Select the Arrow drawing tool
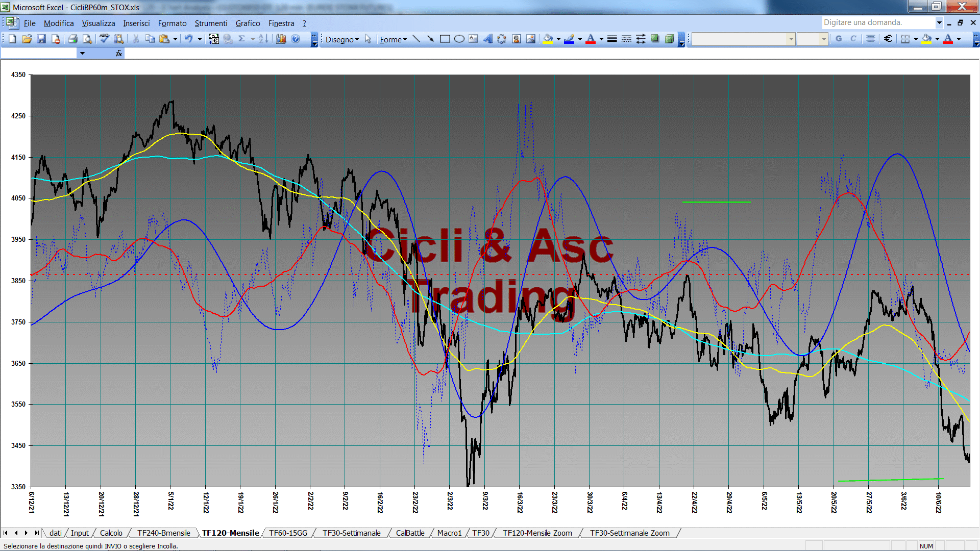Image resolution: width=980 pixels, height=551 pixels. [431, 39]
